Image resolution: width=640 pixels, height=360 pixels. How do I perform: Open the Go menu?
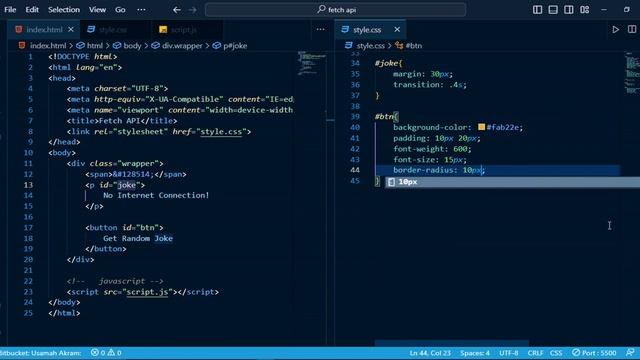120,9
